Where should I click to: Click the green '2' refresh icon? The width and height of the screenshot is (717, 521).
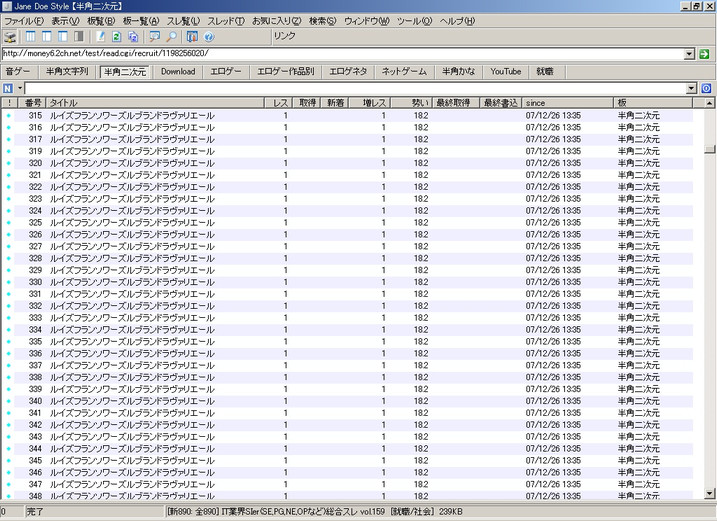tap(117, 37)
